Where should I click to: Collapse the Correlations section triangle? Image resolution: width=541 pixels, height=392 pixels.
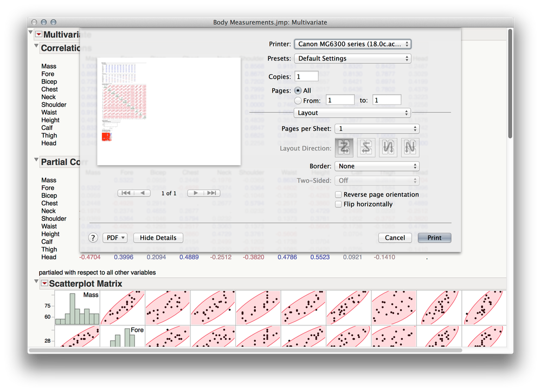click(36, 45)
